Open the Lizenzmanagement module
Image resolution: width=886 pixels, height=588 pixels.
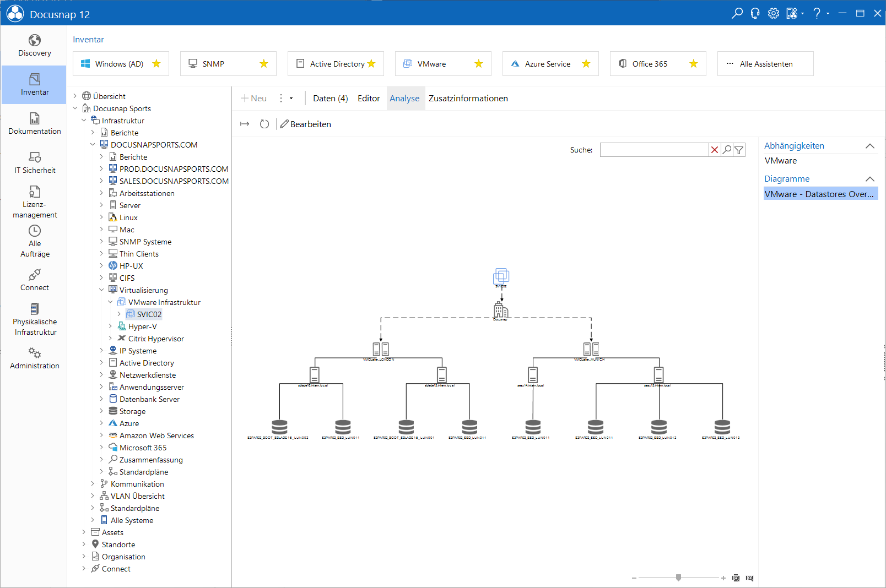34,202
